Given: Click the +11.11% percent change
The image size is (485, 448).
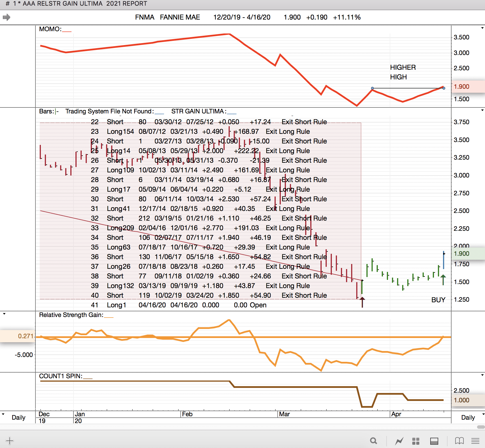Looking at the screenshot, I should tap(347, 17).
